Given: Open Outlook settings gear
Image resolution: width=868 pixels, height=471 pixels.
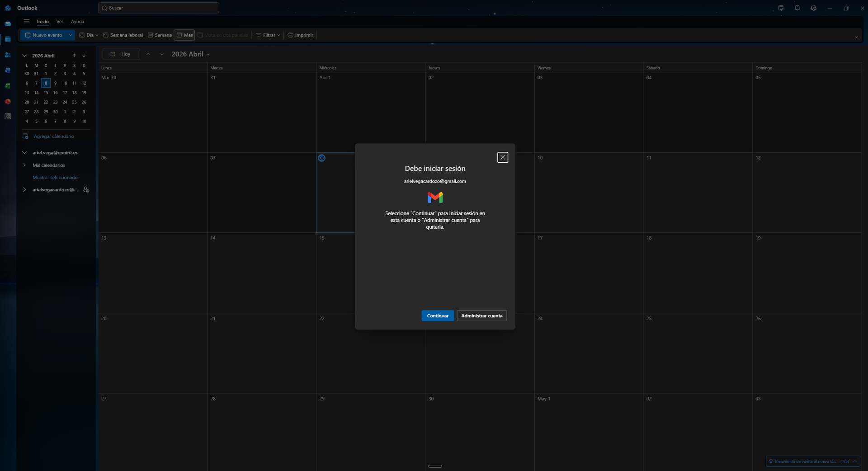Looking at the screenshot, I should click(x=813, y=8).
